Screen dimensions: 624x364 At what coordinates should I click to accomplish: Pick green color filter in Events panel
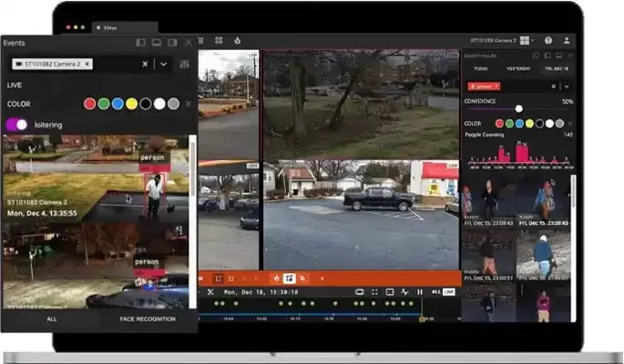(x=104, y=104)
